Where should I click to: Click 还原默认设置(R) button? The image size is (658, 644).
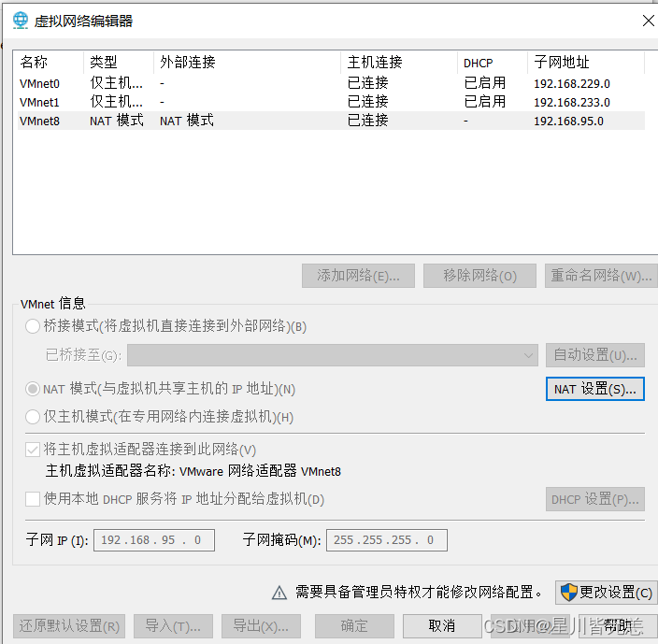(x=69, y=626)
